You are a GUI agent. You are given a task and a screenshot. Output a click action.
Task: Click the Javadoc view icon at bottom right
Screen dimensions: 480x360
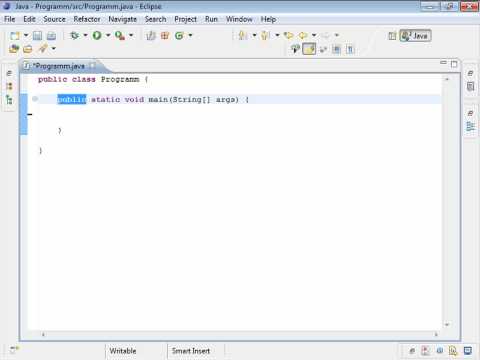(440, 351)
